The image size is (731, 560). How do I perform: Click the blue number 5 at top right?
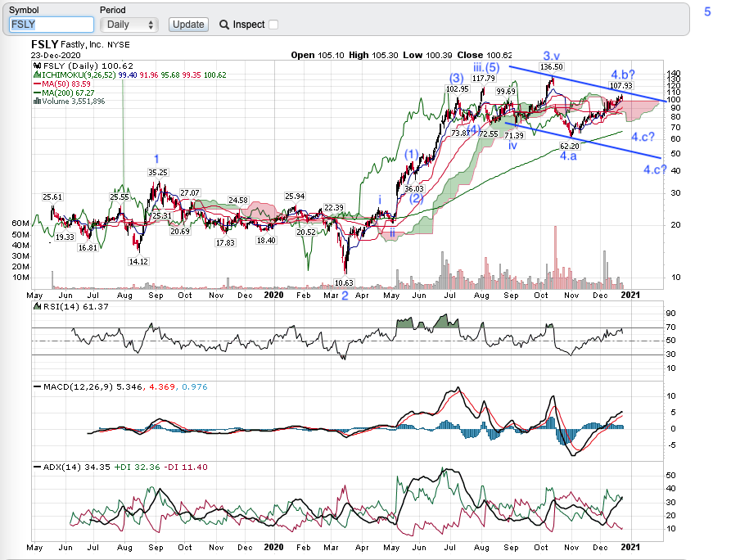[x=707, y=12]
